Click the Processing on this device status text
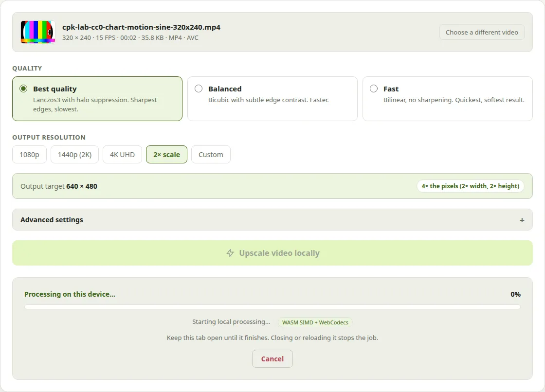Screen dimensions: 545x392 pos(70,294)
